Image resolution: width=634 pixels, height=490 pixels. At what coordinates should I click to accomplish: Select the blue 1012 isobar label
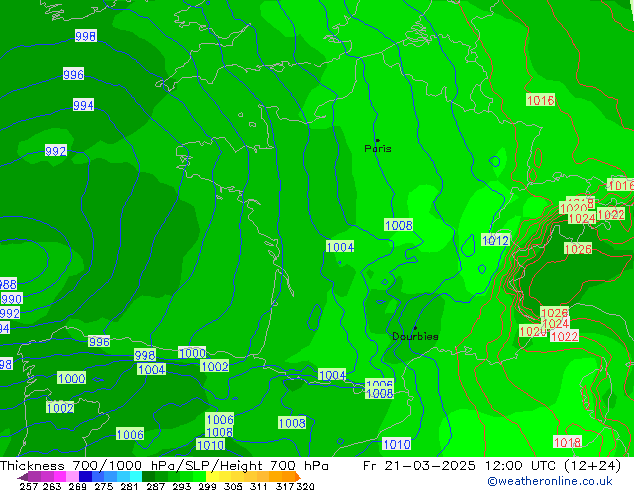(x=495, y=240)
